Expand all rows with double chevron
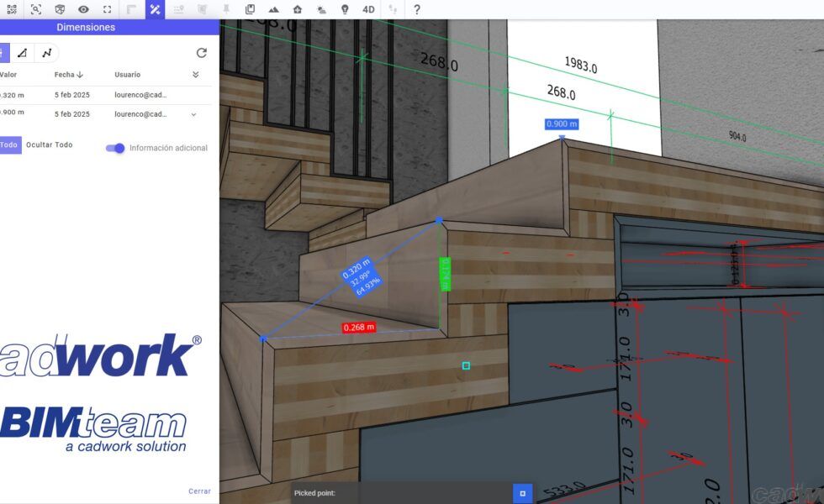This screenshot has height=504, width=824. click(196, 75)
